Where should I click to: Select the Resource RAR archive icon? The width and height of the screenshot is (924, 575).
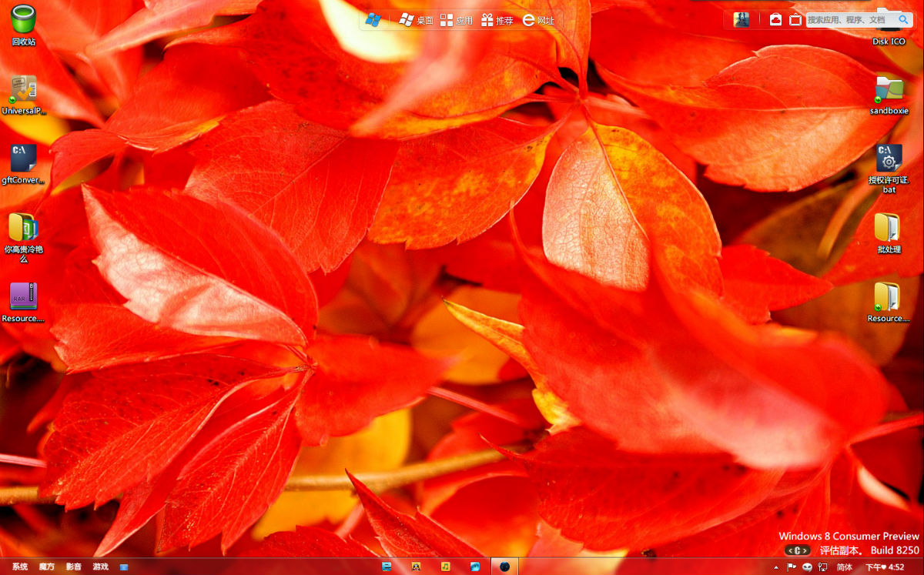coord(23,303)
